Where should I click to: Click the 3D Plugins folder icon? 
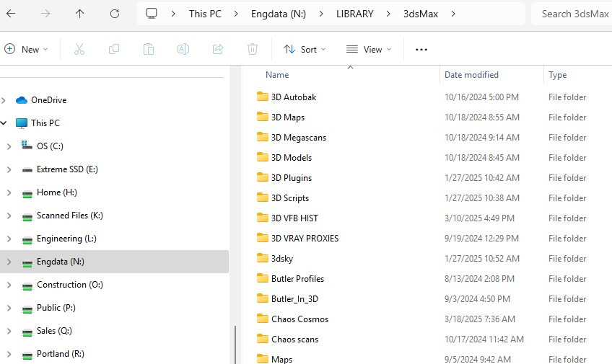click(x=262, y=178)
